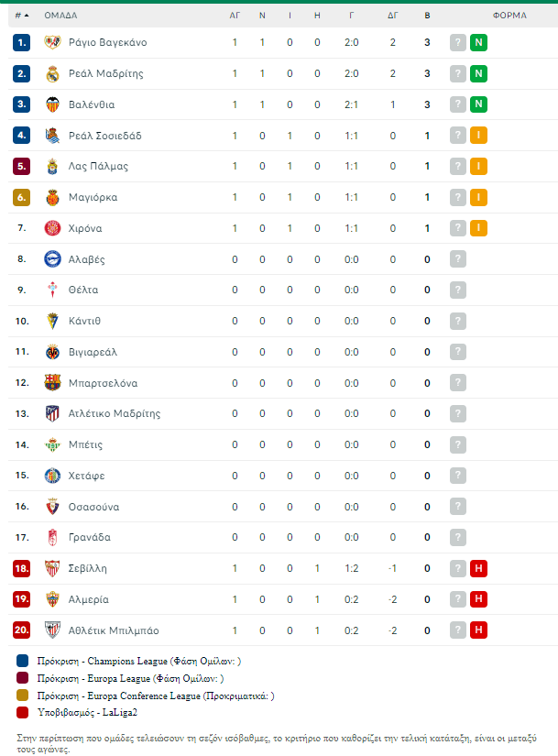Click the red LaLiga2 relegation legend swatch
558x756 pixels.
pos(22,712)
